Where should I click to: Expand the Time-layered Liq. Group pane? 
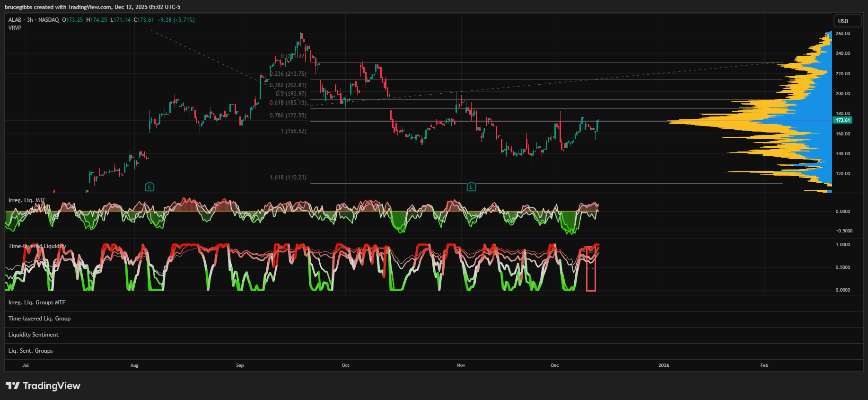point(39,319)
